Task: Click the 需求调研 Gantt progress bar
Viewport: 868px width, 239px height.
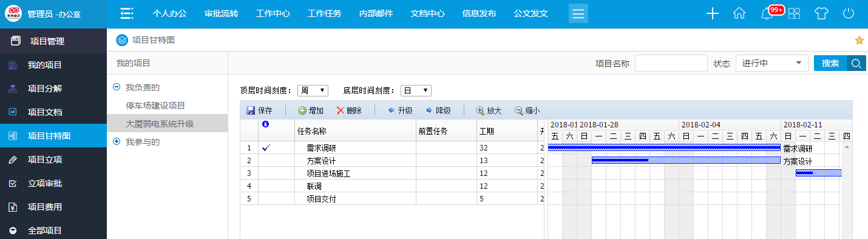Action: [x=664, y=147]
